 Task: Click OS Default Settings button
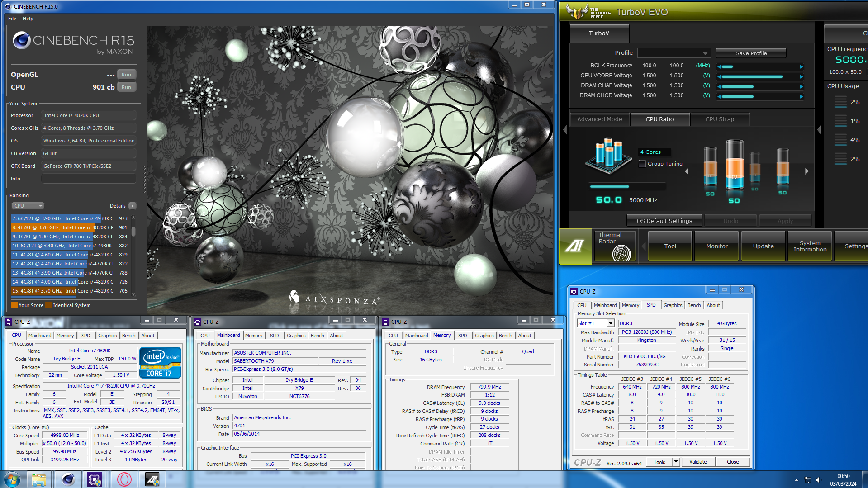[664, 221]
